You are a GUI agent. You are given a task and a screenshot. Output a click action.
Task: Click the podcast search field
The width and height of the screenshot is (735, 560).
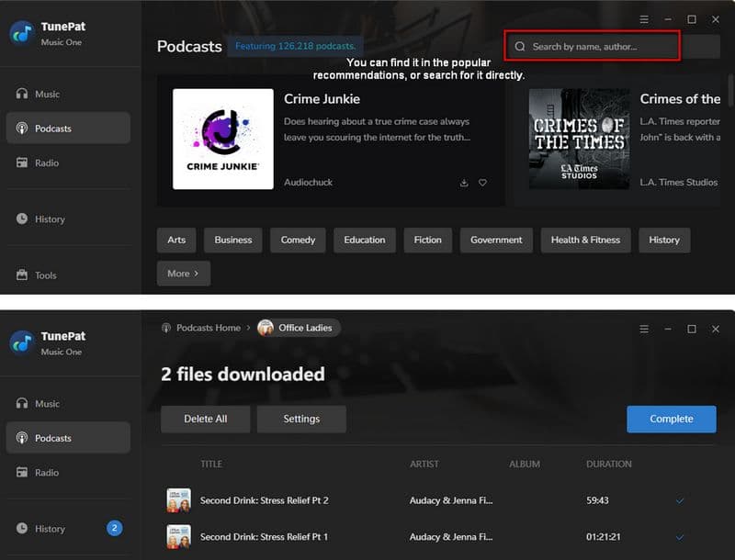pos(592,46)
